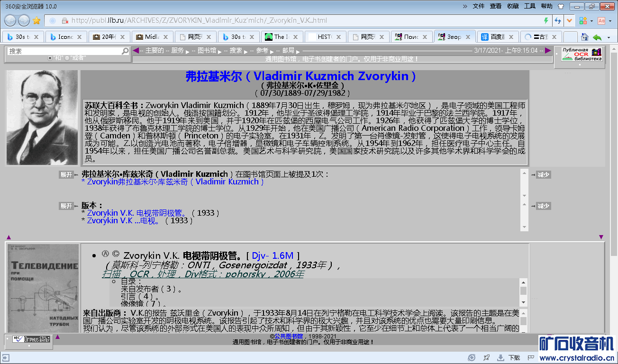The height and width of the screenshot is (364, 618).
Task: Open the dropdown arrow next to the Ad-block icon
Action: [610, 21]
